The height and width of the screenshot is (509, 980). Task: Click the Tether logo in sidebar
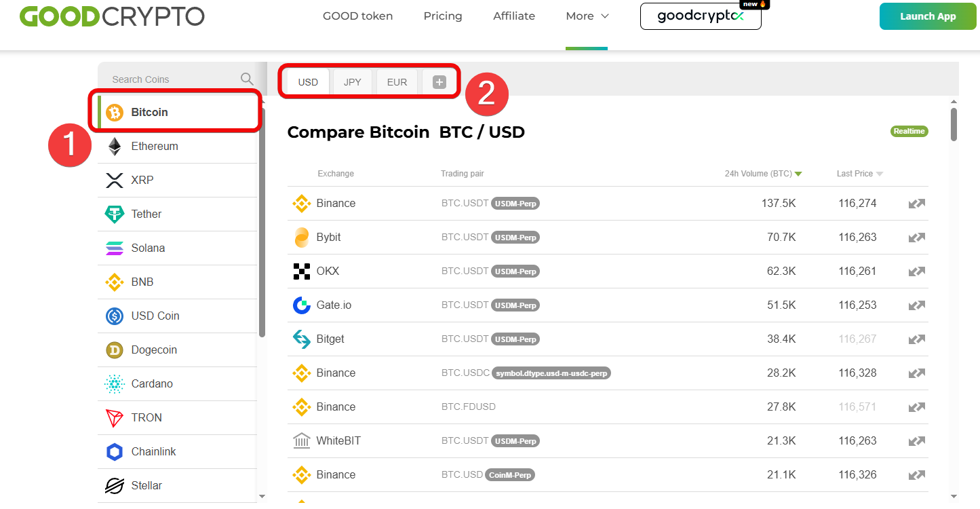[x=115, y=214]
